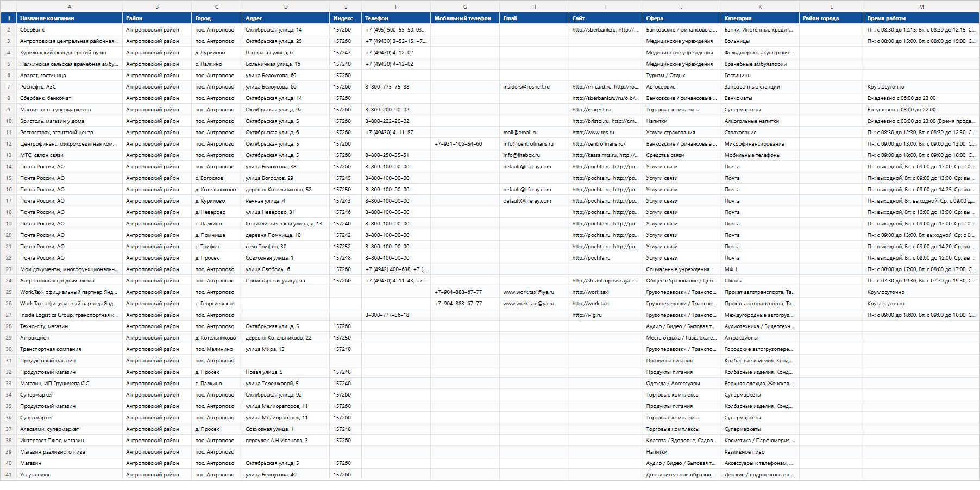Click the address 'улица Мира, 15'
This screenshot has height=490, width=980.
pyautogui.click(x=286, y=349)
